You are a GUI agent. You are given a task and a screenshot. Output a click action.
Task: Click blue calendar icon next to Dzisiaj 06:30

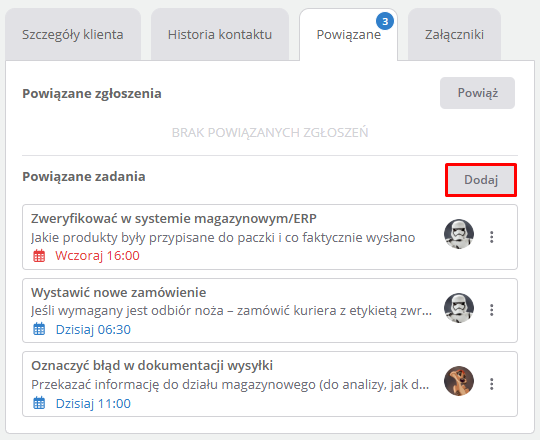pyautogui.click(x=39, y=329)
